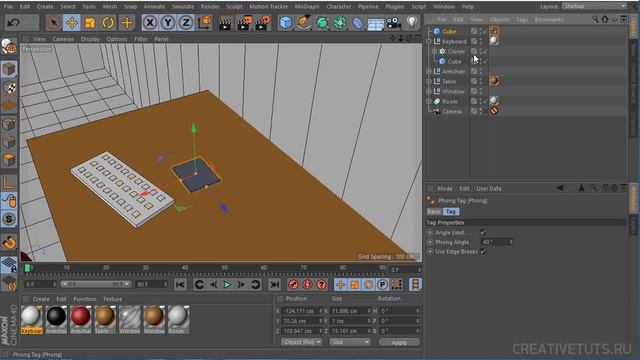Render the active view clapperboard

224,23
